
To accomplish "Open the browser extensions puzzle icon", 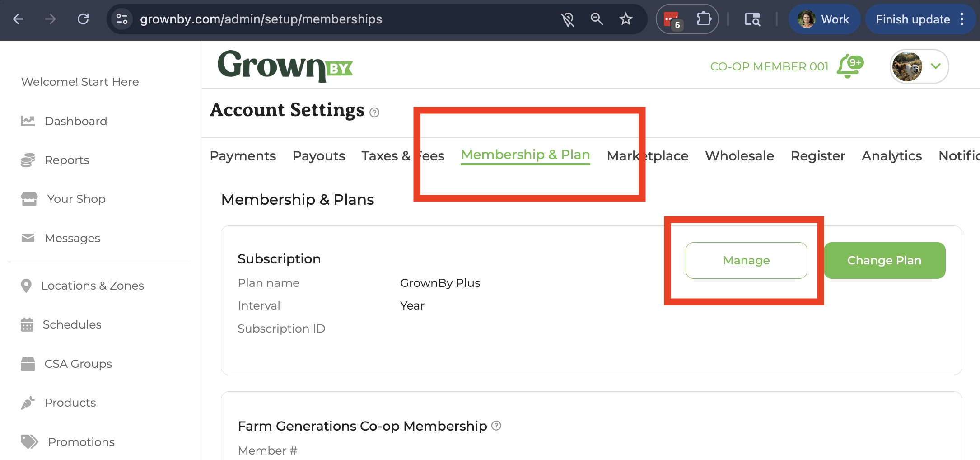I will (704, 19).
